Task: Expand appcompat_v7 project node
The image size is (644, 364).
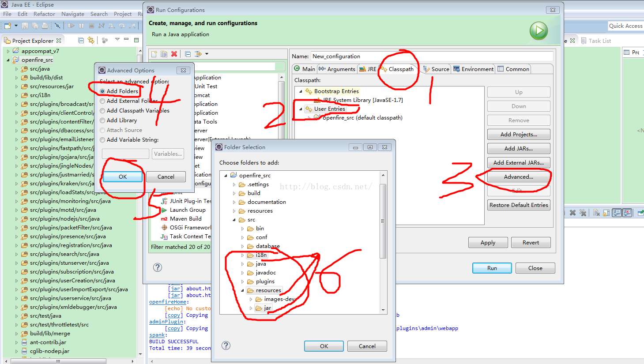Action: tap(8, 51)
